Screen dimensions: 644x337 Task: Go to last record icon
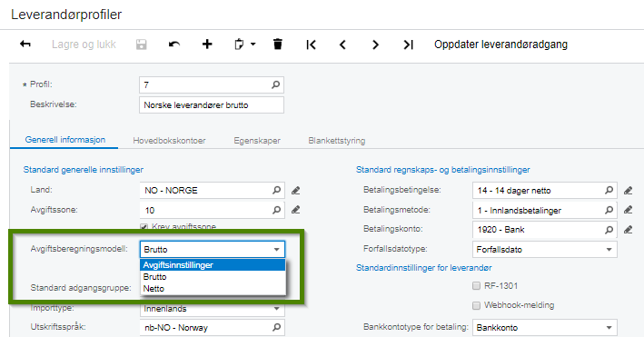point(408,45)
